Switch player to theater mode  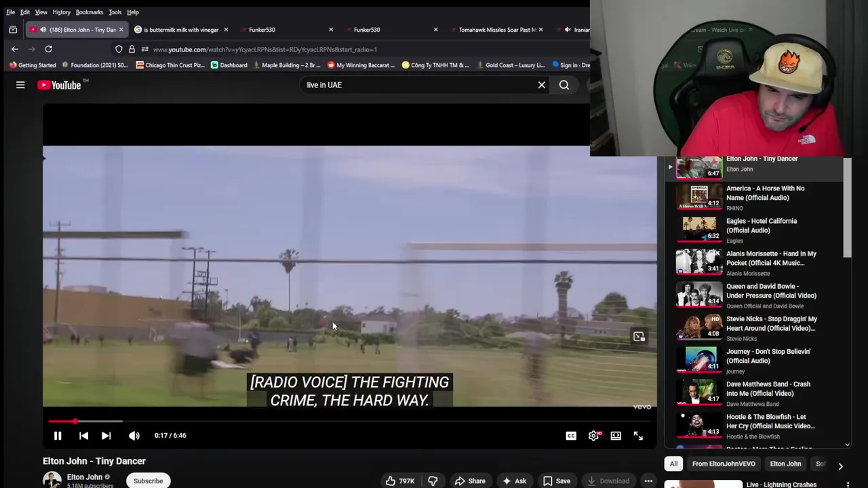click(x=616, y=436)
